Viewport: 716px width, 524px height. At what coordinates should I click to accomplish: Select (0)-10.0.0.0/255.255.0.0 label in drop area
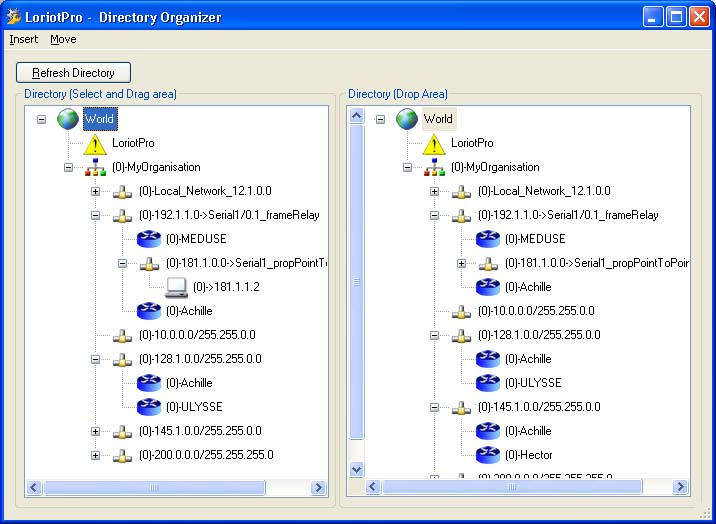coord(536,311)
